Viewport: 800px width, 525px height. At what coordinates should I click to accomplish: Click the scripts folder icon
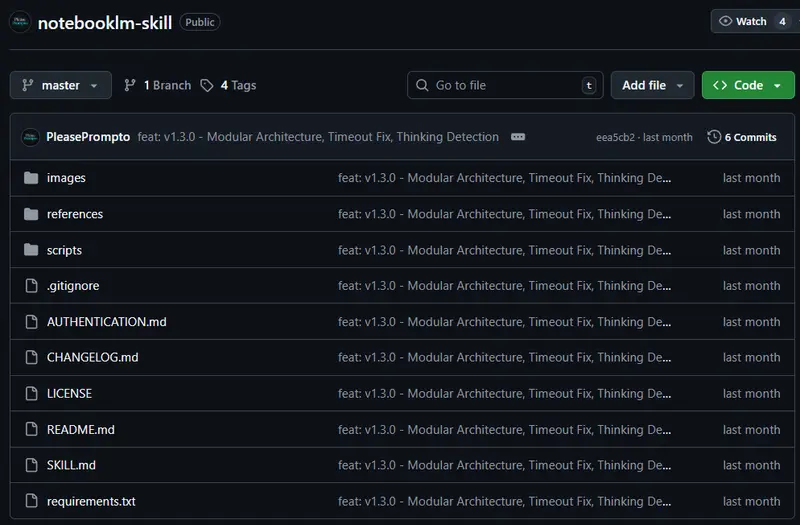pos(30,250)
